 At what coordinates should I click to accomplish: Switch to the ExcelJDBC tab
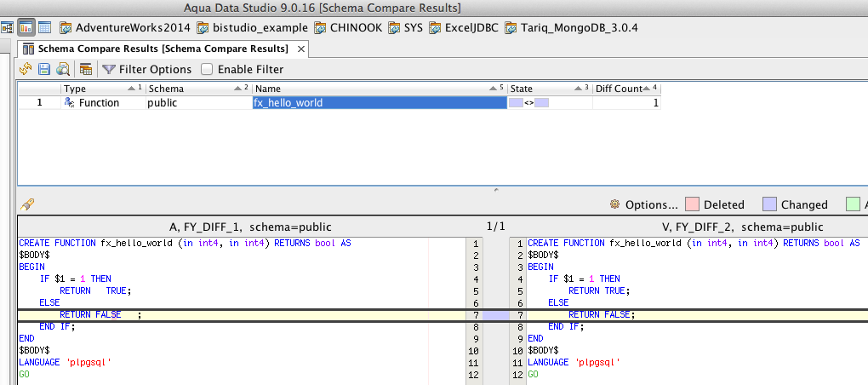pyautogui.click(x=464, y=27)
